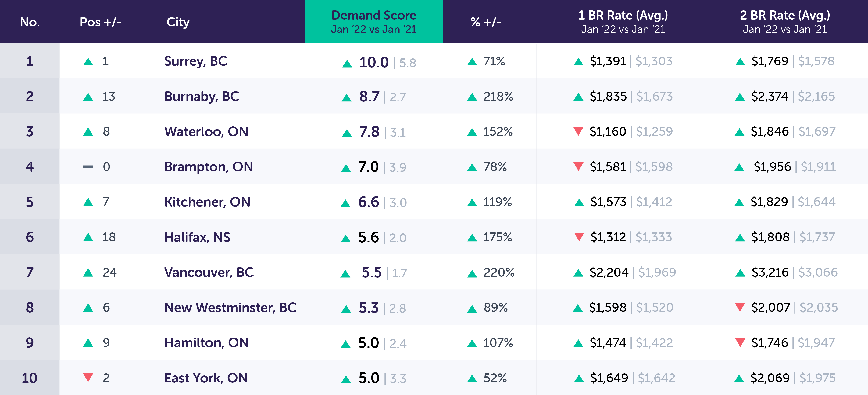Click the New Westminster, BC city name
The image size is (868, 395).
pos(230,307)
